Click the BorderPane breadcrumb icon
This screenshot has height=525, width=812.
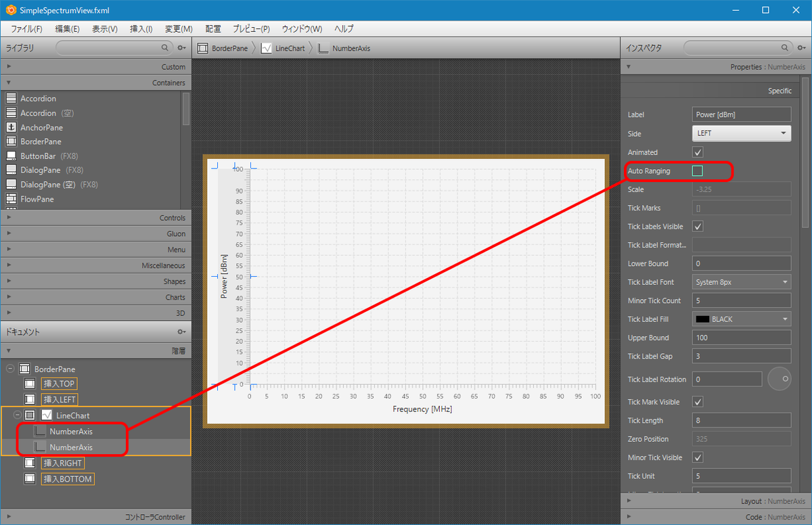point(203,48)
